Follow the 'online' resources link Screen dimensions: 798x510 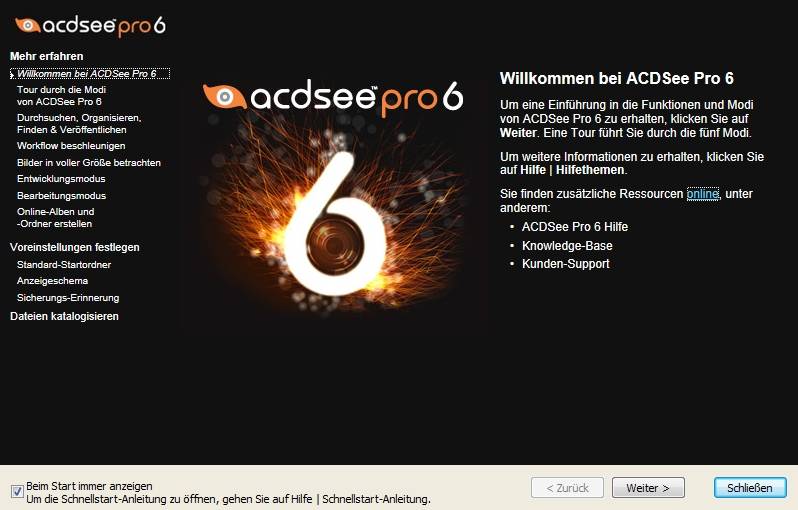click(702, 194)
